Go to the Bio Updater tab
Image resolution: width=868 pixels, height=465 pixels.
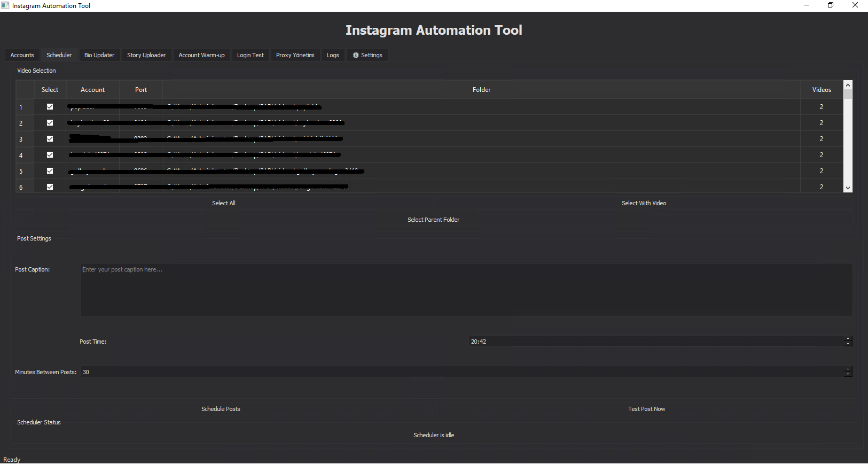(99, 55)
